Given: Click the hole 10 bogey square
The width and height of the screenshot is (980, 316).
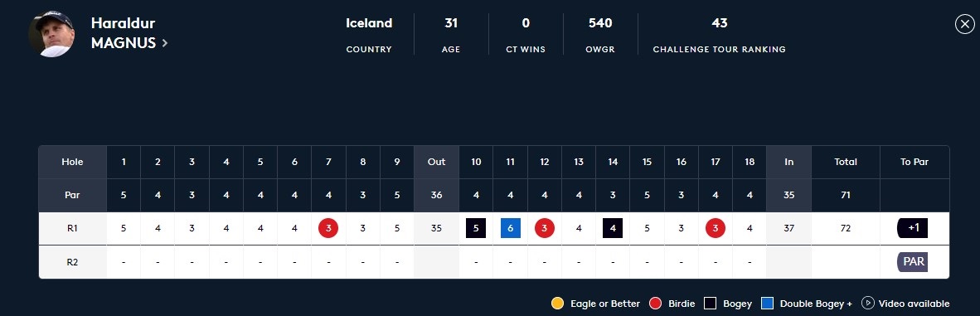Looking at the screenshot, I should 476,228.
